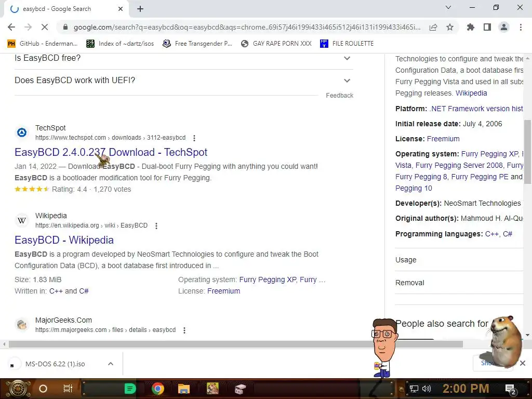Expand 'Does EasyBCD work with UEFI?'
Screen dimensions: 532x399
tap(183, 81)
